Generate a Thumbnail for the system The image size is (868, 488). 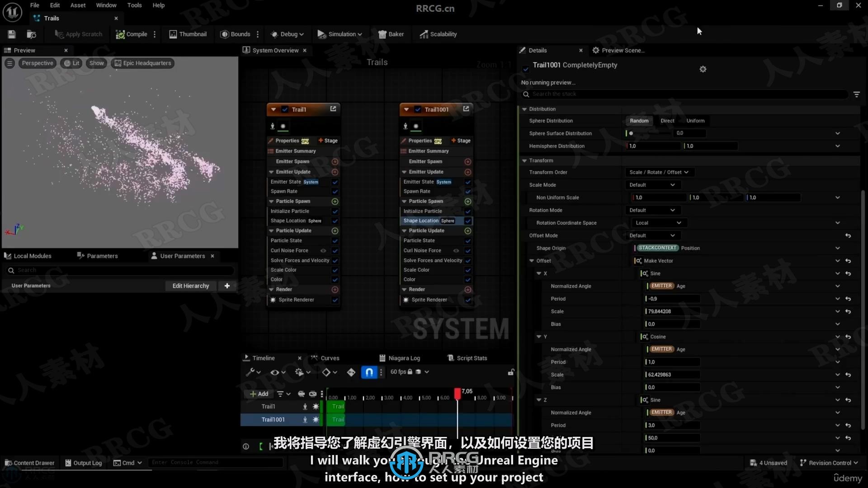(188, 34)
